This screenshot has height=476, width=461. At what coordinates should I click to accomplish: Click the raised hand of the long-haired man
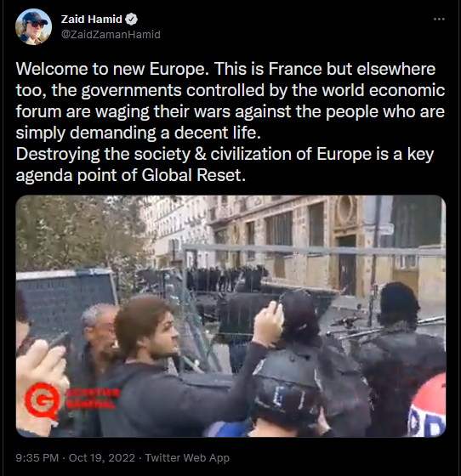[x=269, y=323]
